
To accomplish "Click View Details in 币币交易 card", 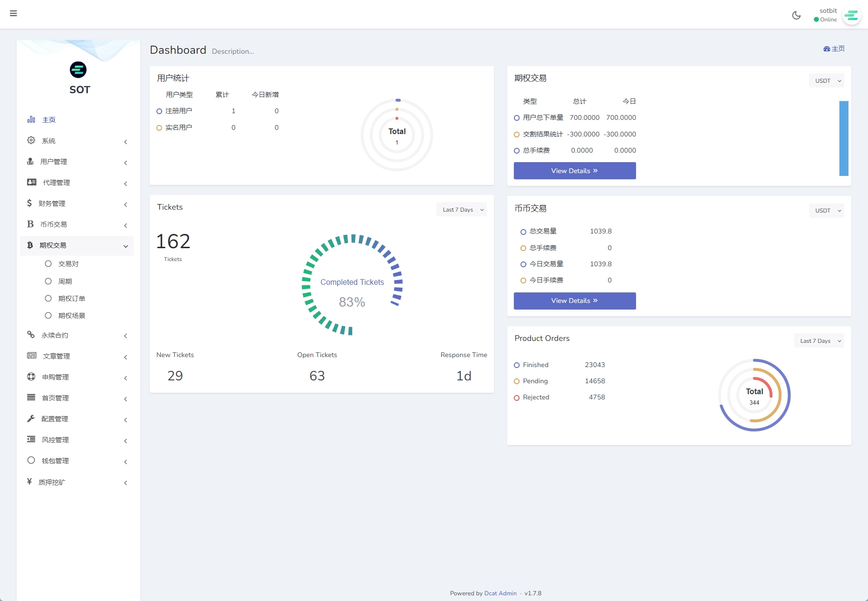I will (x=574, y=301).
